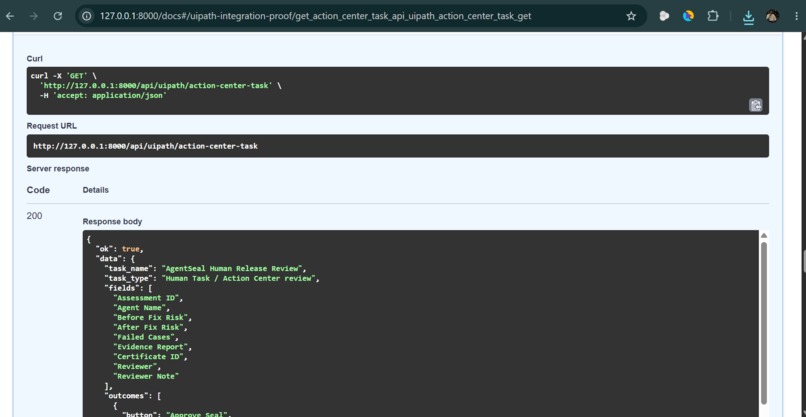This screenshot has height=417, width=806.
Task: Click the response body scrollbar up arrow
Action: point(764,235)
